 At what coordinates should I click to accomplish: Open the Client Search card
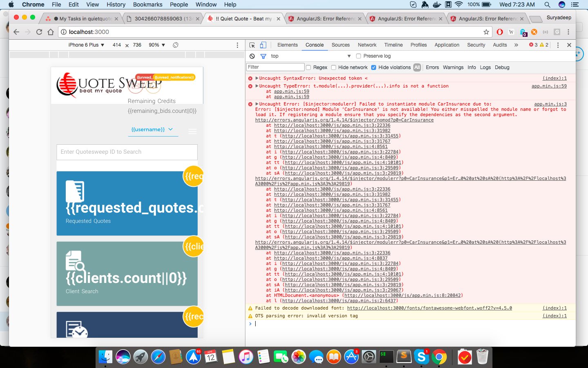click(x=127, y=274)
